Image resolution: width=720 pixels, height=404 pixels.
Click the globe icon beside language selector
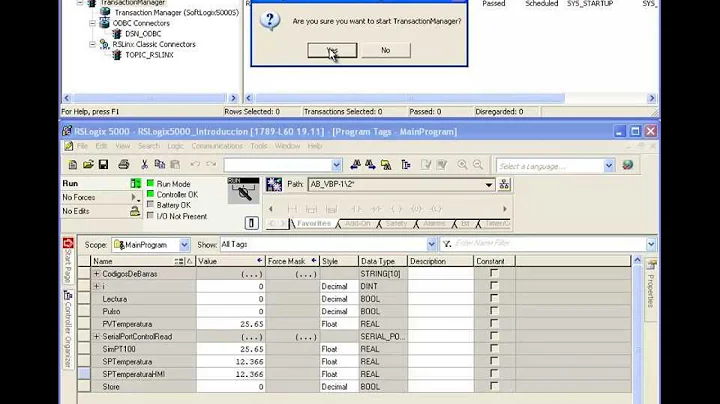628,165
